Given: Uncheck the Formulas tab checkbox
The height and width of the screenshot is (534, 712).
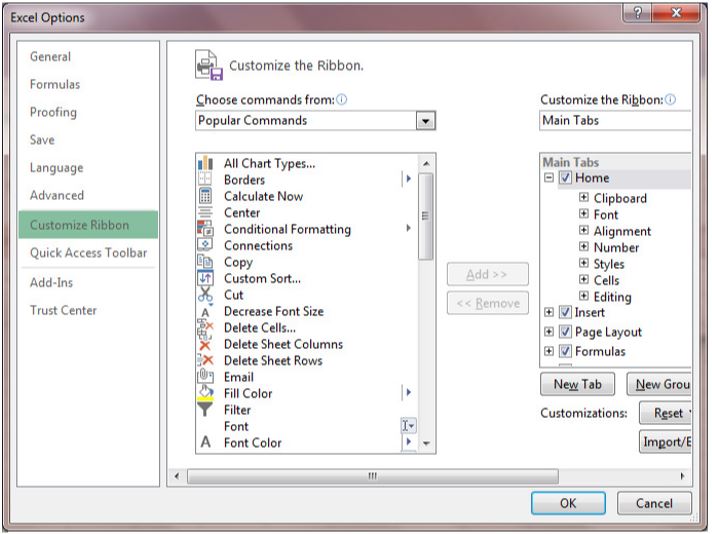Looking at the screenshot, I should 565,351.
